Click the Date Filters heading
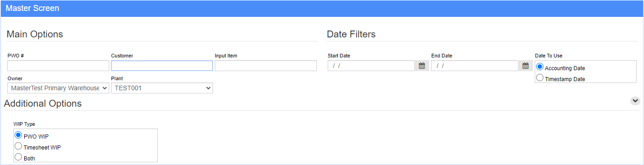The image size is (644, 165). [x=351, y=34]
